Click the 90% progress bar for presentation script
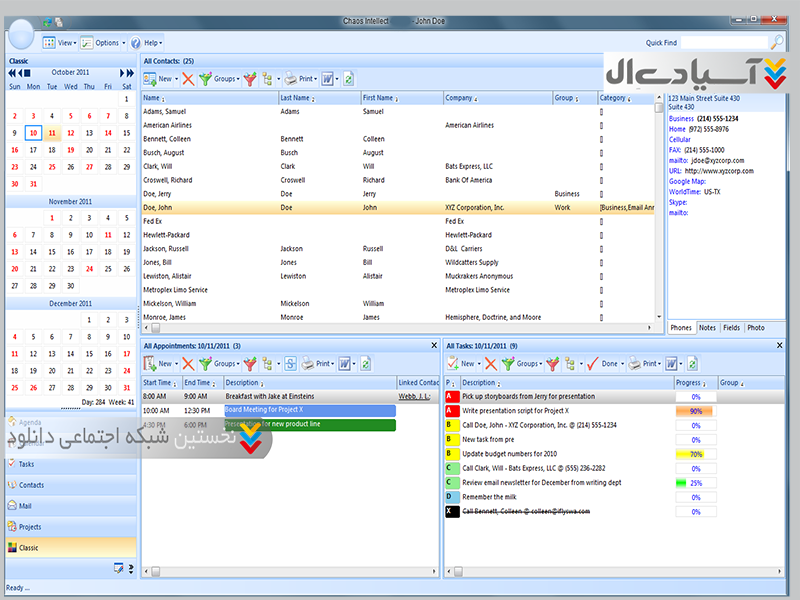Screen dimensions: 800x600 695,411
